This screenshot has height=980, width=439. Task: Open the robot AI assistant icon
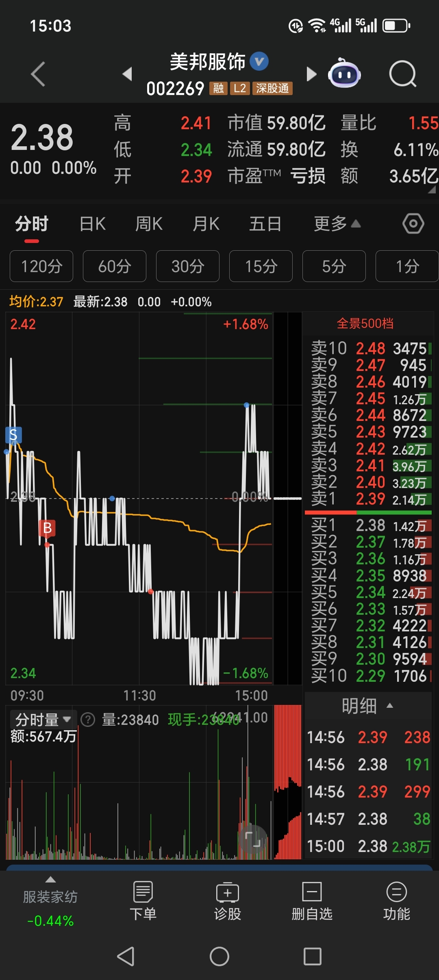(345, 74)
